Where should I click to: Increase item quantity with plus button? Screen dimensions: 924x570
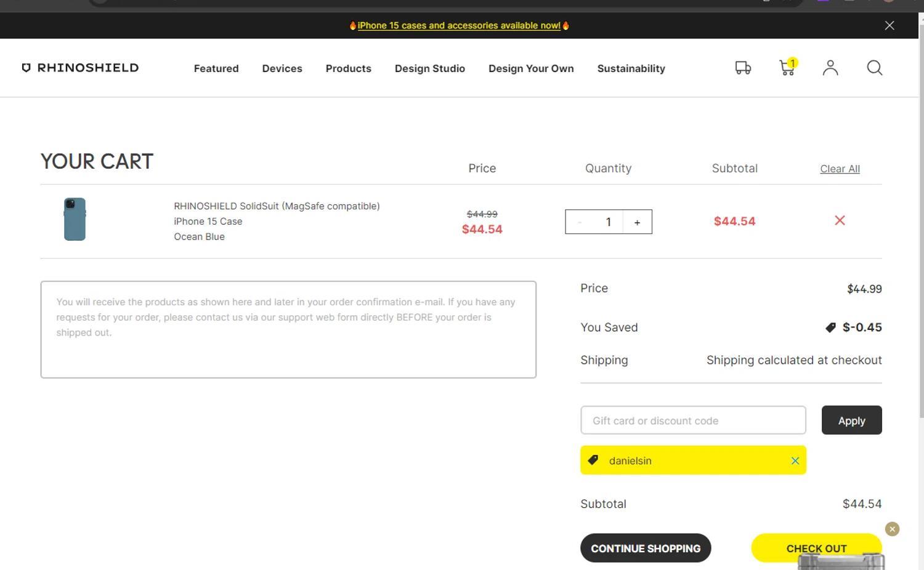click(x=637, y=222)
